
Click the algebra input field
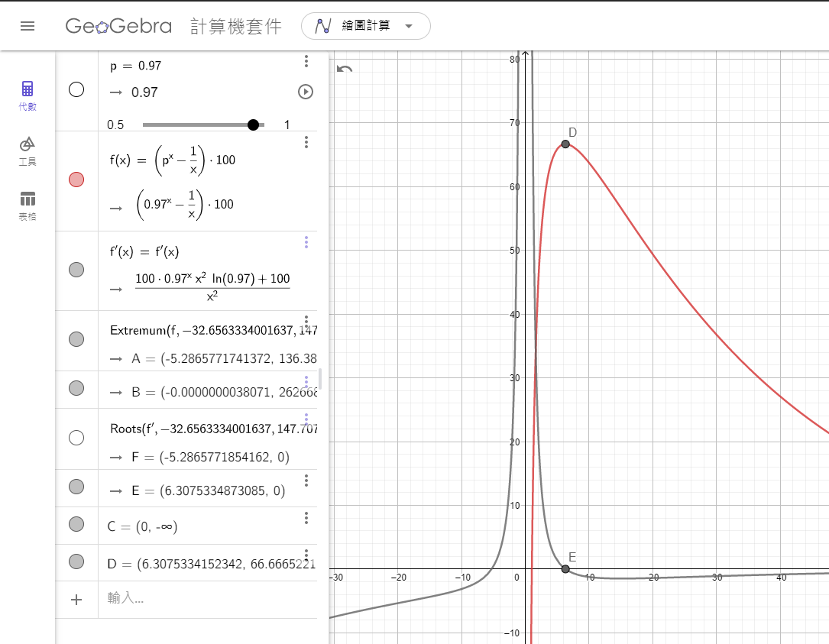[x=206, y=599]
